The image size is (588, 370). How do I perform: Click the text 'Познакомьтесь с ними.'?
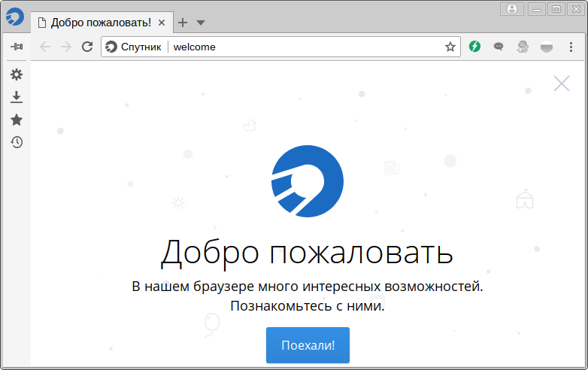coord(308,306)
